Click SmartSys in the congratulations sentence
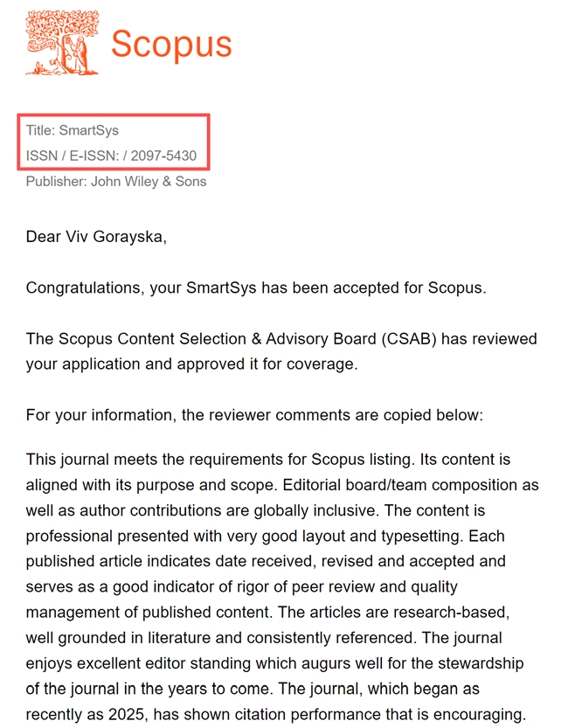 point(221,288)
